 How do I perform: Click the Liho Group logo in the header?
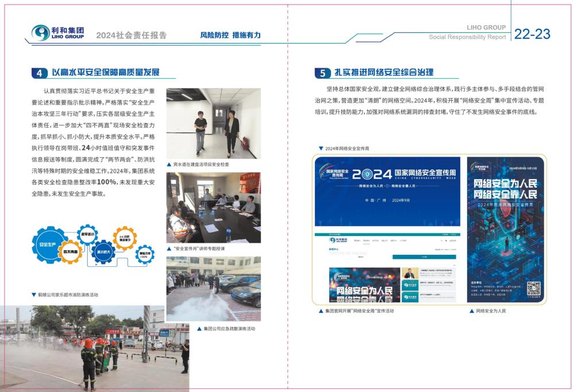tap(59, 33)
